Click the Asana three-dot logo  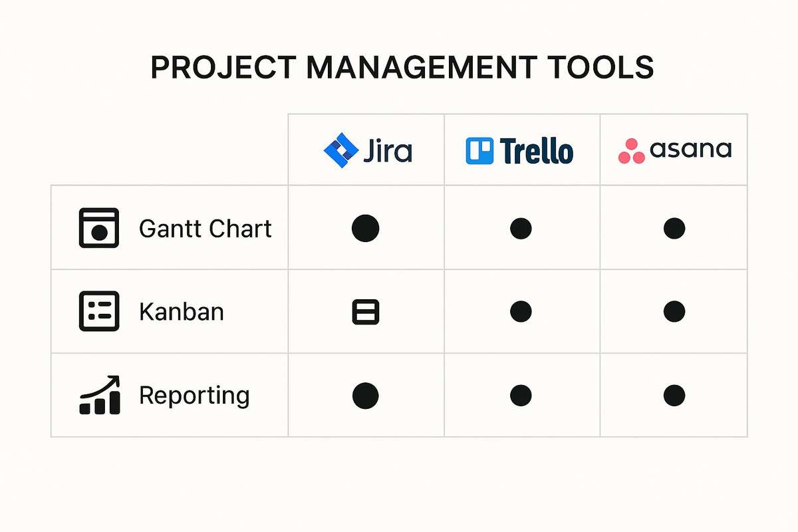pos(631,152)
